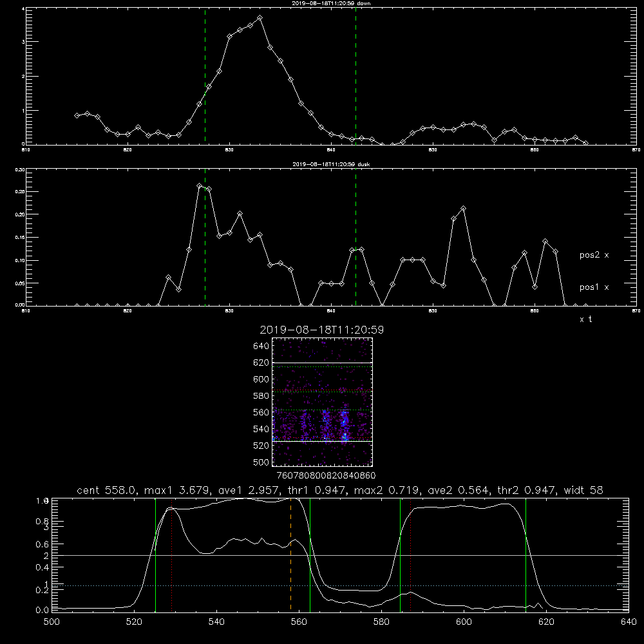This screenshot has width=644, height=644.
Task: Click the "cent 558.0" value in the profile title
Action: (x=106, y=490)
